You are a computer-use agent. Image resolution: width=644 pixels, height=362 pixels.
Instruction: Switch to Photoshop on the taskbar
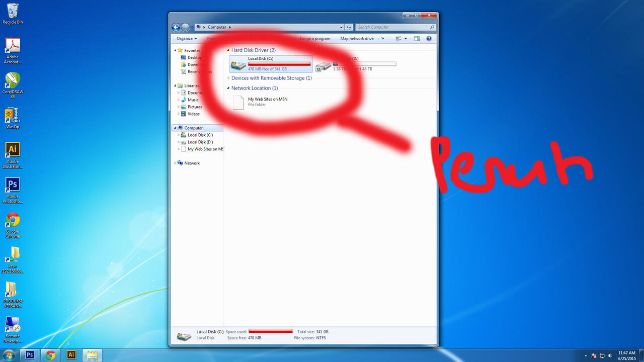tap(30, 355)
